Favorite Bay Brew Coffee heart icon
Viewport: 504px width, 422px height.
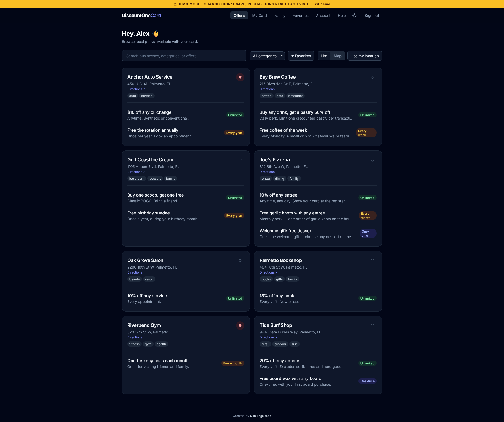(x=372, y=77)
